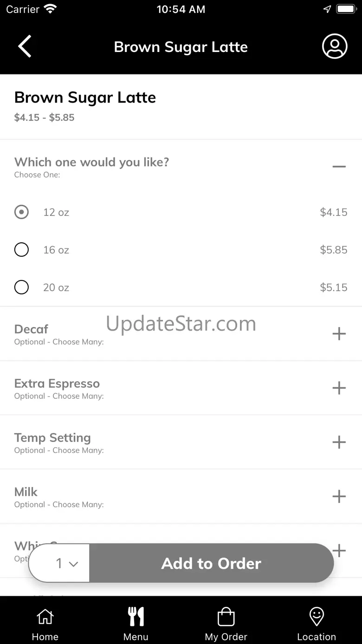Open My Order shopping bag icon

(226, 617)
